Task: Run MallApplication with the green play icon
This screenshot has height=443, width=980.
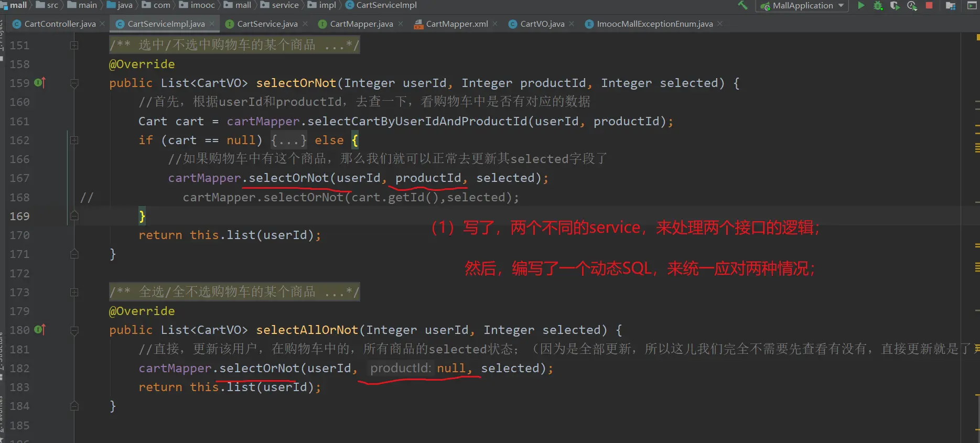Action: (861, 5)
